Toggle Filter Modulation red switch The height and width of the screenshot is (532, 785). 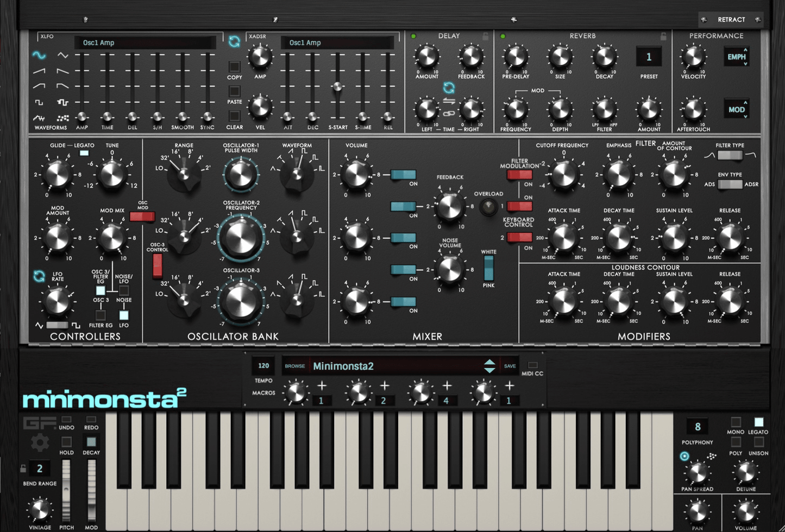pos(519,175)
